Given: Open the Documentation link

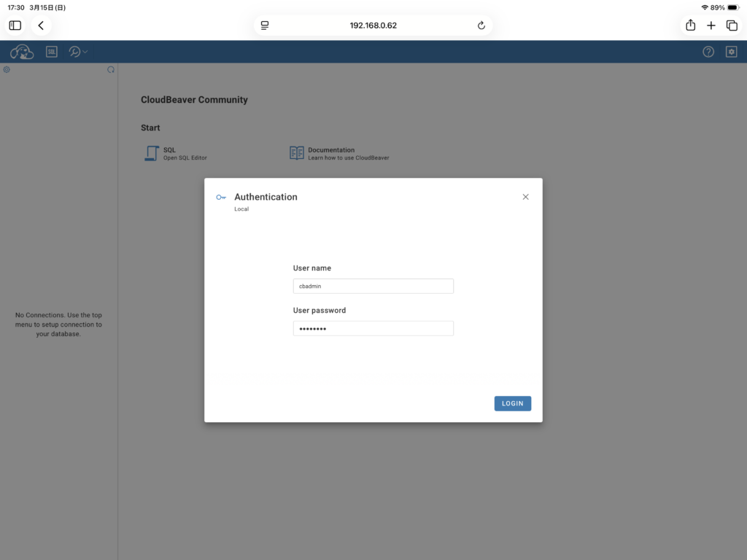Looking at the screenshot, I should point(339,153).
